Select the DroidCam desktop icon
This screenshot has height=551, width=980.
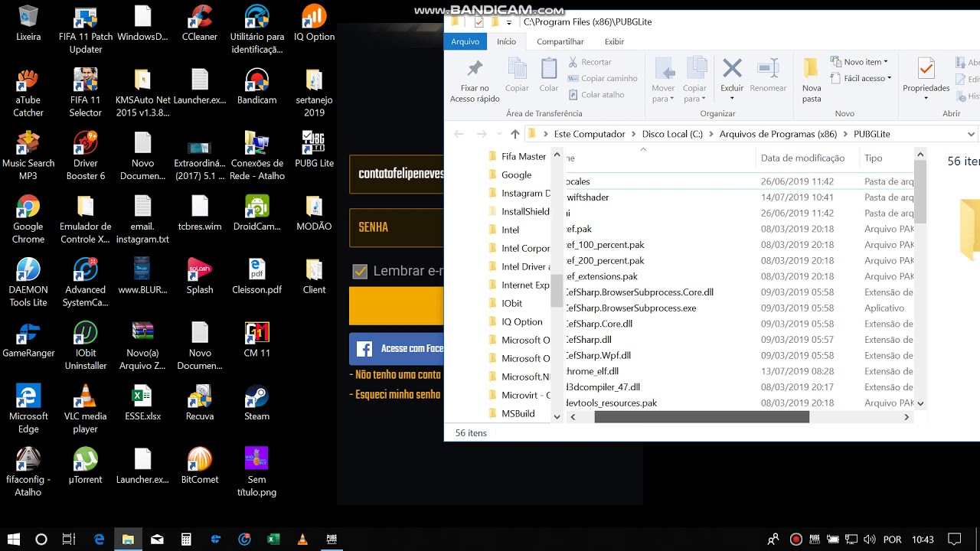pos(256,213)
